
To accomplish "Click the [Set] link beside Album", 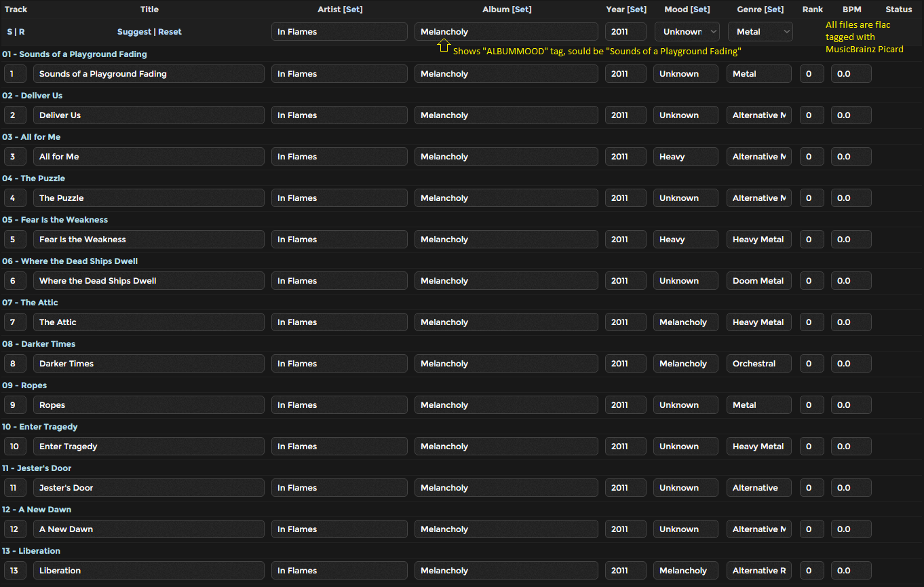I will [522, 10].
